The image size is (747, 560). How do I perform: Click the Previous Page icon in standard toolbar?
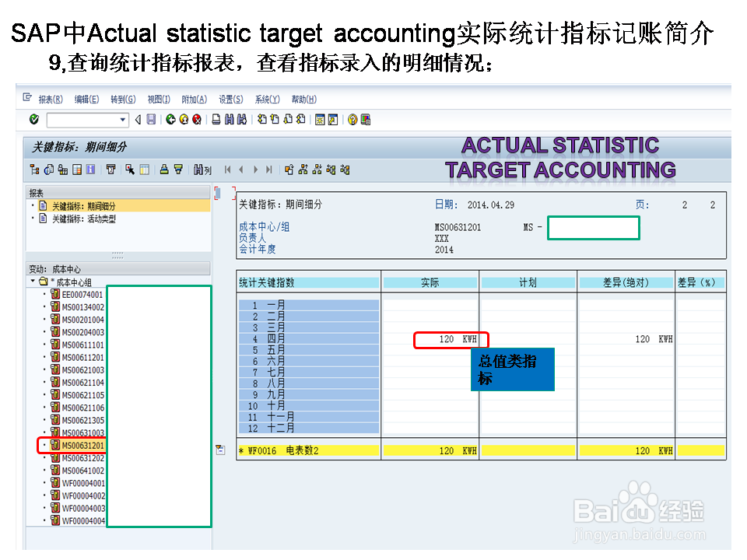point(275,120)
